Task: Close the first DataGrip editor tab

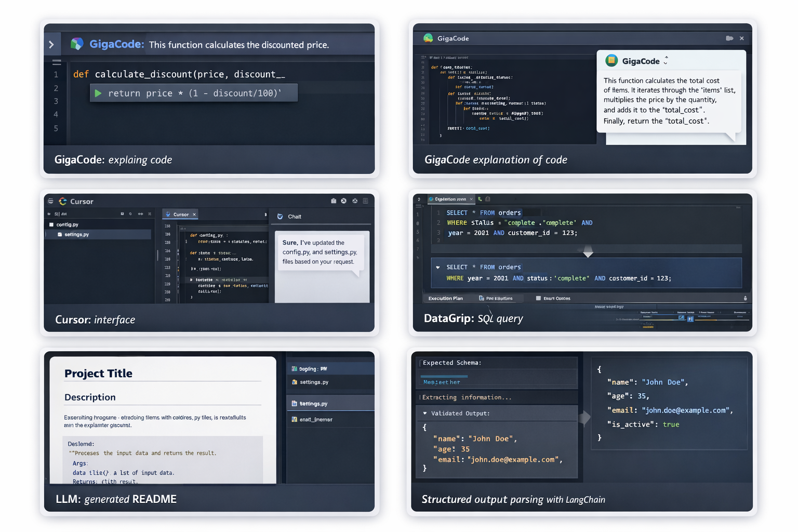Action: [471, 199]
